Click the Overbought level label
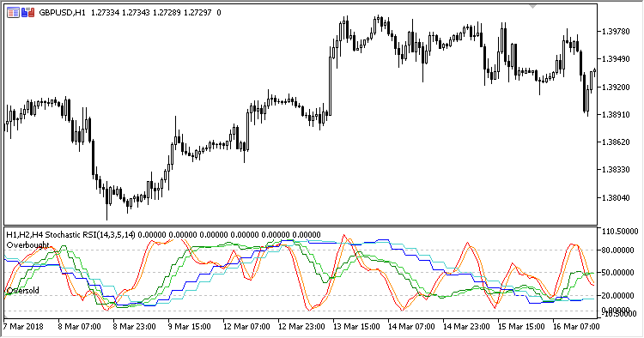Screen dimensions: 644x338 pos(28,245)
